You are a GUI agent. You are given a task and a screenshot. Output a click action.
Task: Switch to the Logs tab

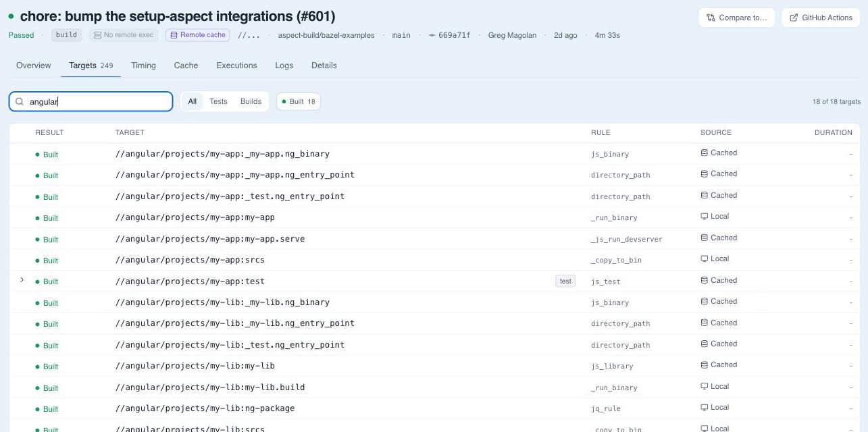click(284, 65)
